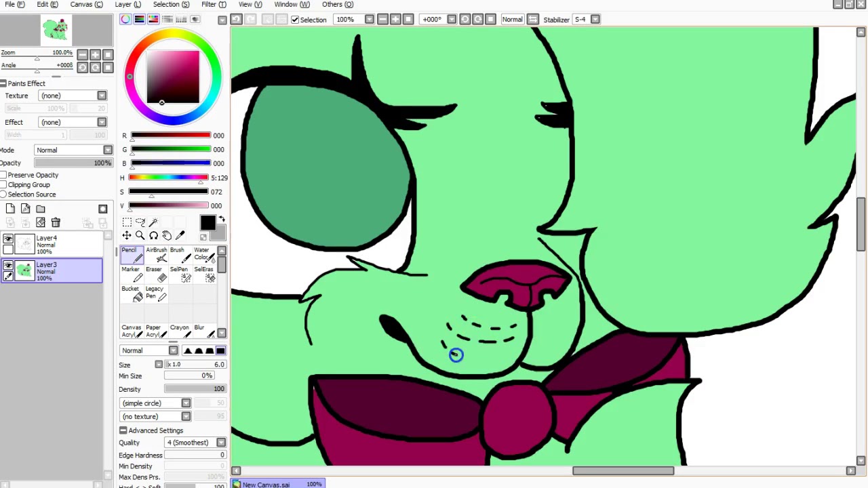
Task: Open the canvas zoom percentage dropdown
Action: pos(369,19)
